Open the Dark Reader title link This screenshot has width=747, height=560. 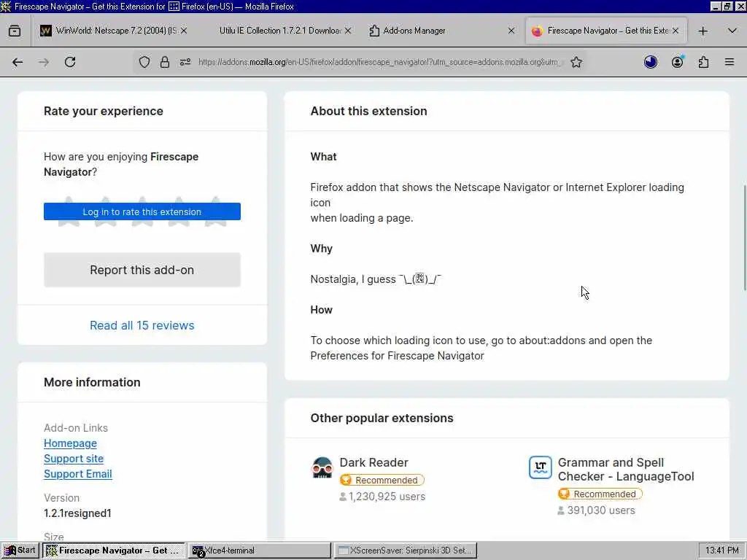tap(374, 462)
